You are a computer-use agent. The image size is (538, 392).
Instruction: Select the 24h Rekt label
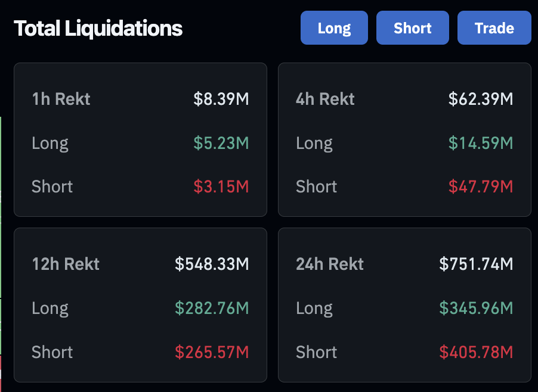(x=330, y=264)
